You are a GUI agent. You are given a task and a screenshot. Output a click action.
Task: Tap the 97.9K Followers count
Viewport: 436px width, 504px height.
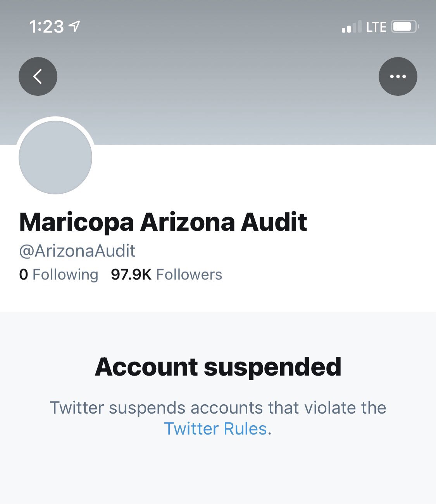(165, 274)
